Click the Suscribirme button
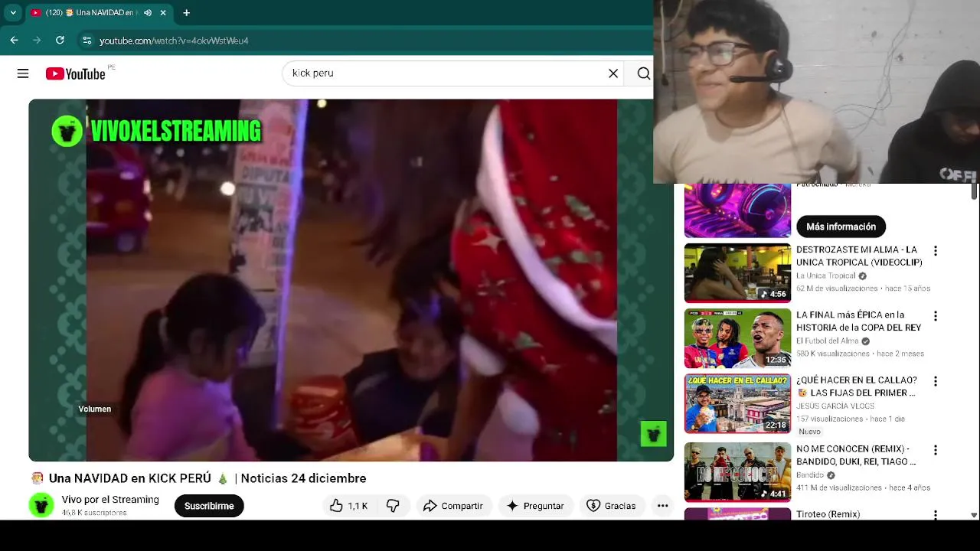 (x=209, y=506)
